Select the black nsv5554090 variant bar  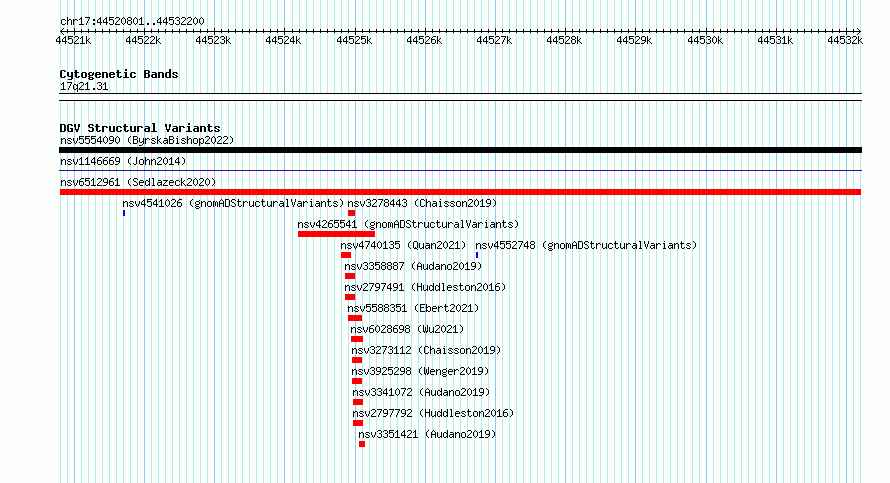pyautogui.click(x=460, y=150)
